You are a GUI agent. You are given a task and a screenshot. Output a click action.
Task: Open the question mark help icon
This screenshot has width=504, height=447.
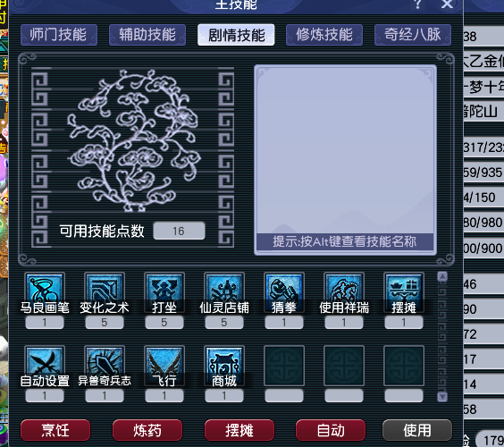(x=417, y=4)
